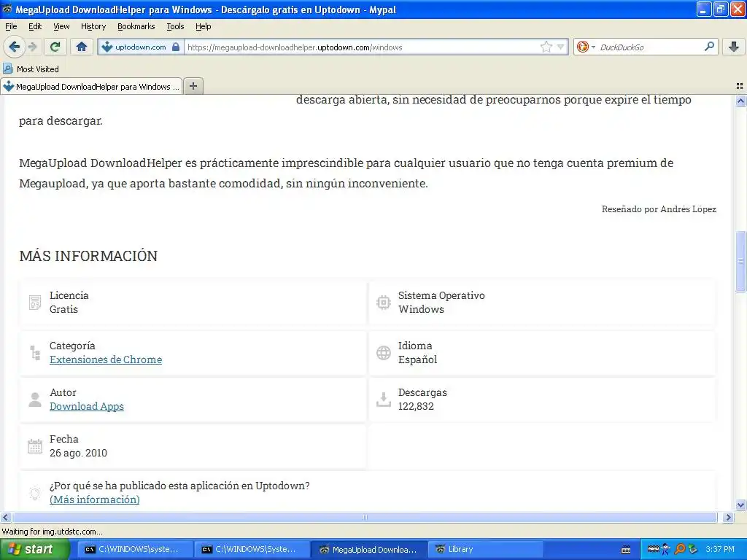Click the Español language value
This screenshot has height=560, width=747.
click(417, 359)
